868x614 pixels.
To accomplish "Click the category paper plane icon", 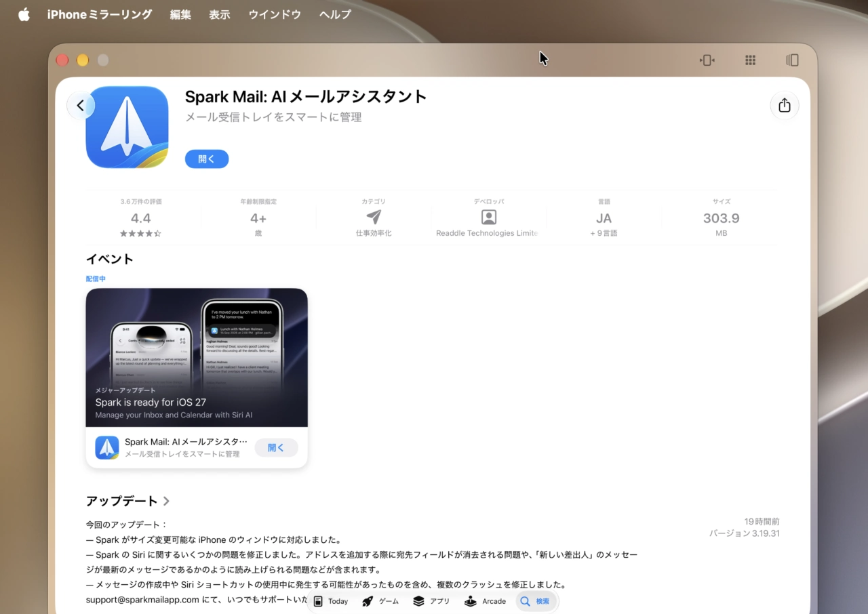I will click(x=374, y=217).
